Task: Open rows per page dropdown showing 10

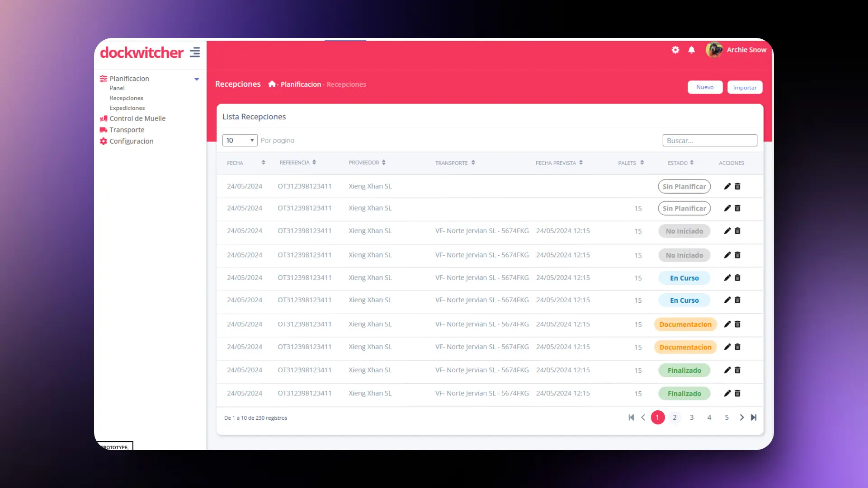Action: click(240, 140)
